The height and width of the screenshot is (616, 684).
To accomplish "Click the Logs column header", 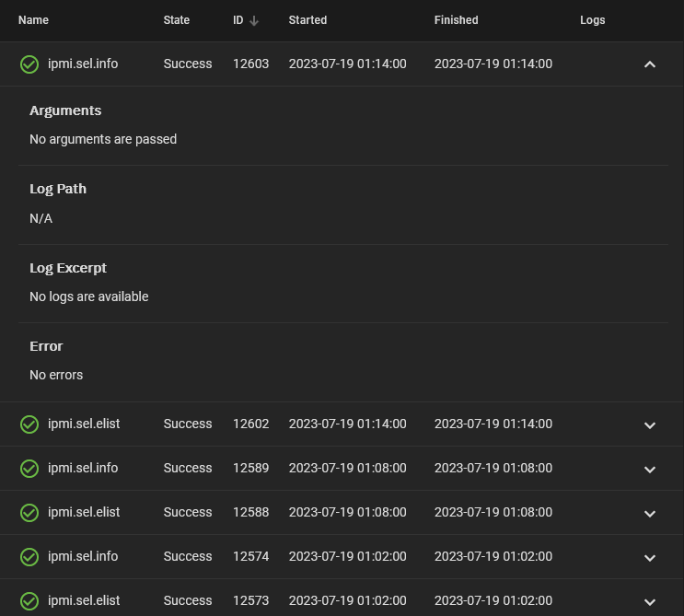I will point(592,20).
